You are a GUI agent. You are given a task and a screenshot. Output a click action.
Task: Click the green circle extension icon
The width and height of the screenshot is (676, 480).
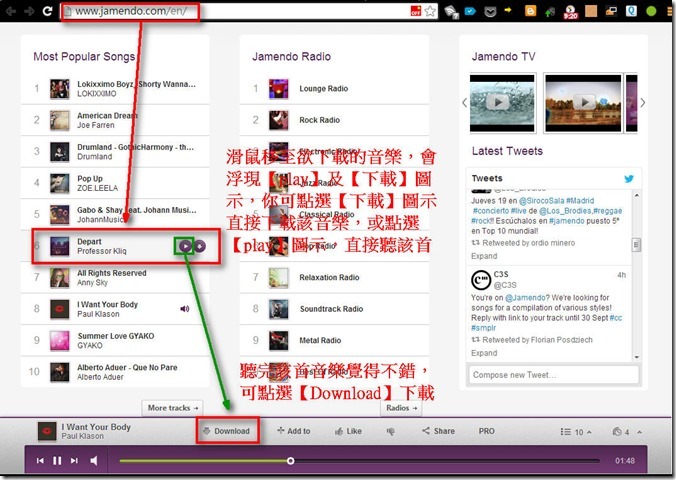click(651, 11)
